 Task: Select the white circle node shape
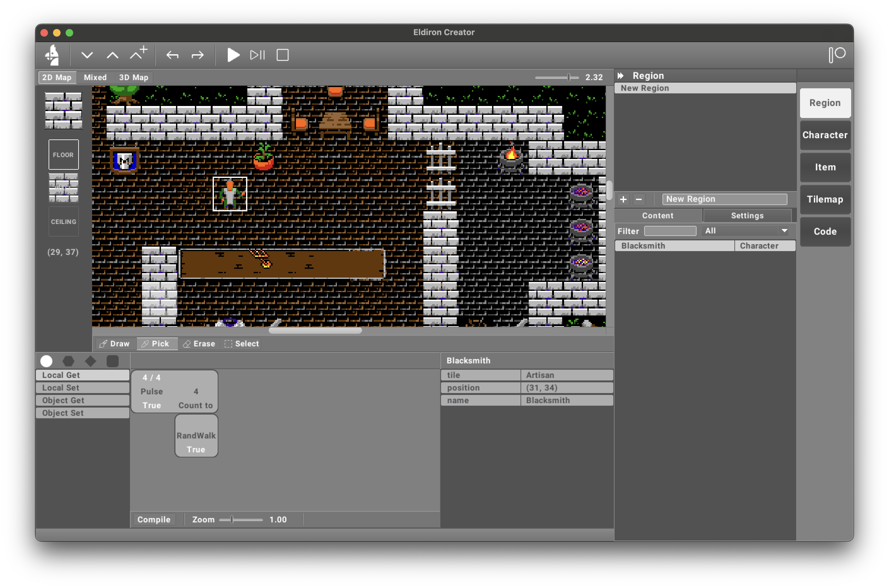click(x=46, y=361)
